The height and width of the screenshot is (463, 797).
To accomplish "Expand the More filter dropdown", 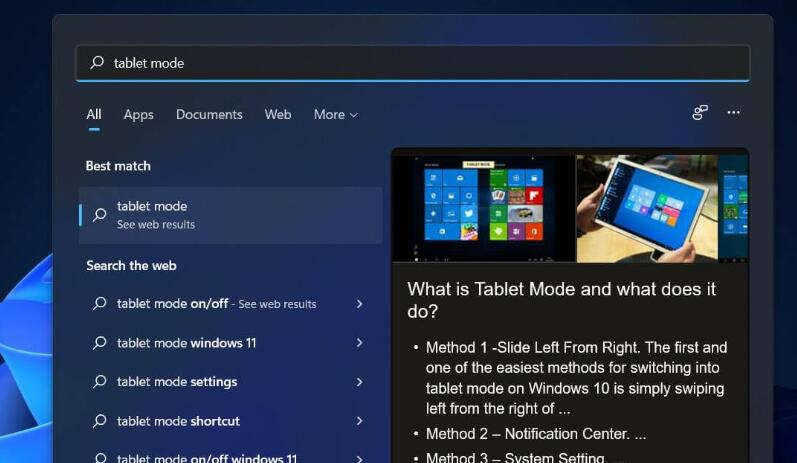I will [x=335, y=114].
